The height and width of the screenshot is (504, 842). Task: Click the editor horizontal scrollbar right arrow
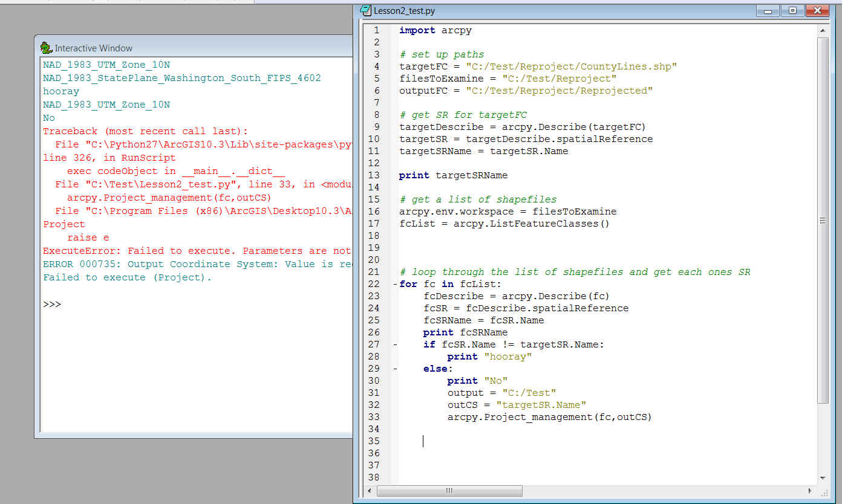(x=811, y=491)
